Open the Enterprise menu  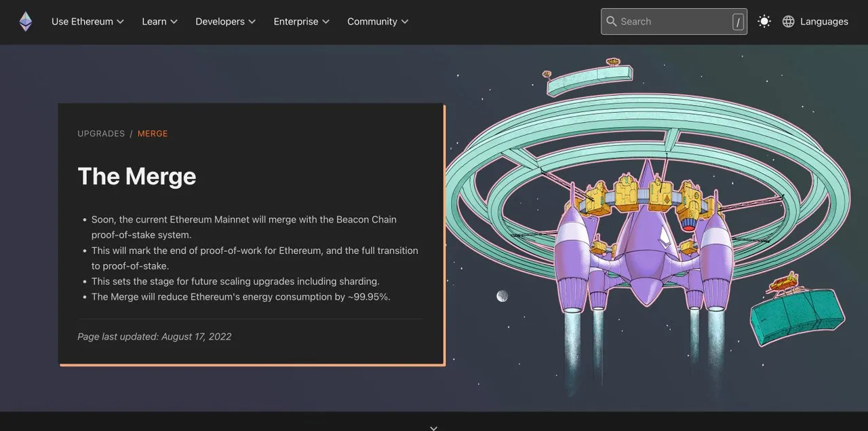coord(301,22)
